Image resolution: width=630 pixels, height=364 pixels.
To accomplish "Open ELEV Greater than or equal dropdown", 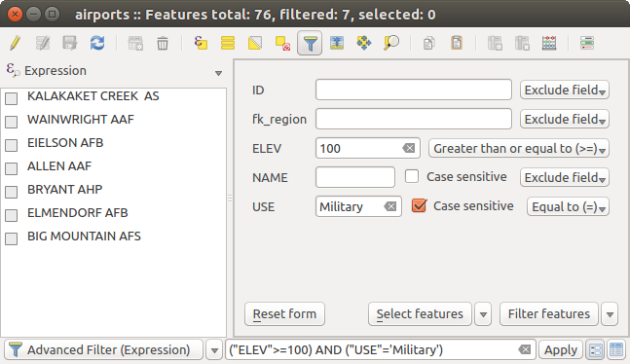I will [x=519, y=148].
